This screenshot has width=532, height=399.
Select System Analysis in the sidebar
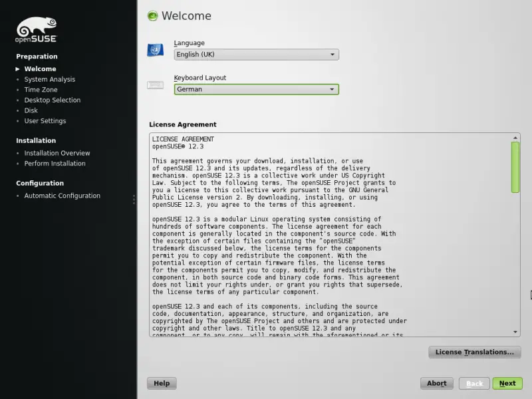49,79
